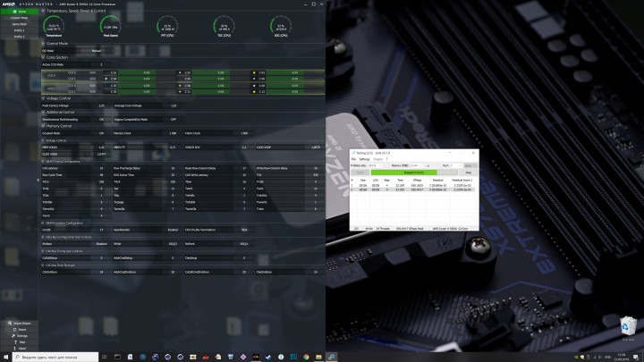Open About in Ryzen Master sidebar

click(x=20, y=348)
